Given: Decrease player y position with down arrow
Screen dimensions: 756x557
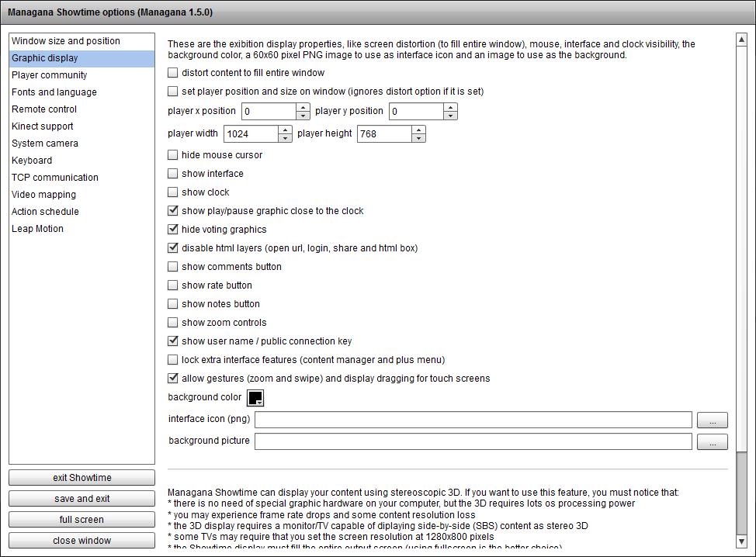Looking at the screenshot, I should [x=450, y=116].
